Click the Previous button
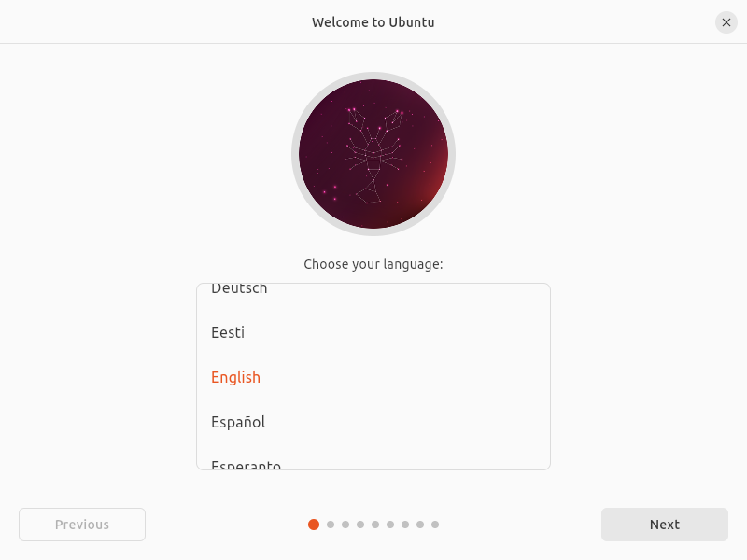The image size is (747, 560). click(x=81, y=525)
